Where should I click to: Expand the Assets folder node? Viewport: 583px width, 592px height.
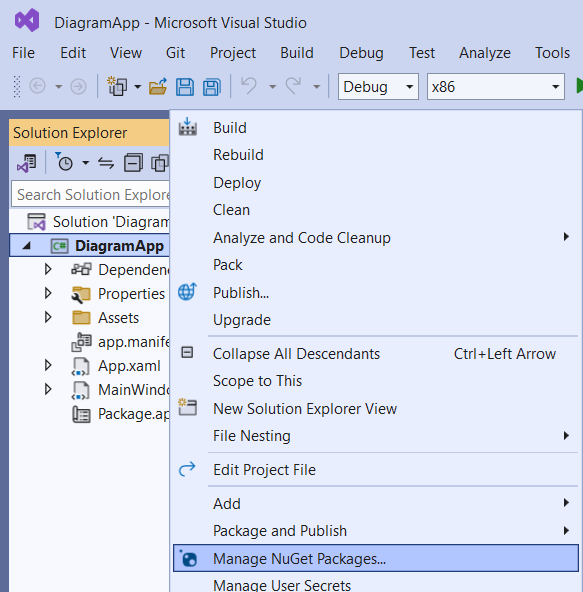[x=48, y=317]
